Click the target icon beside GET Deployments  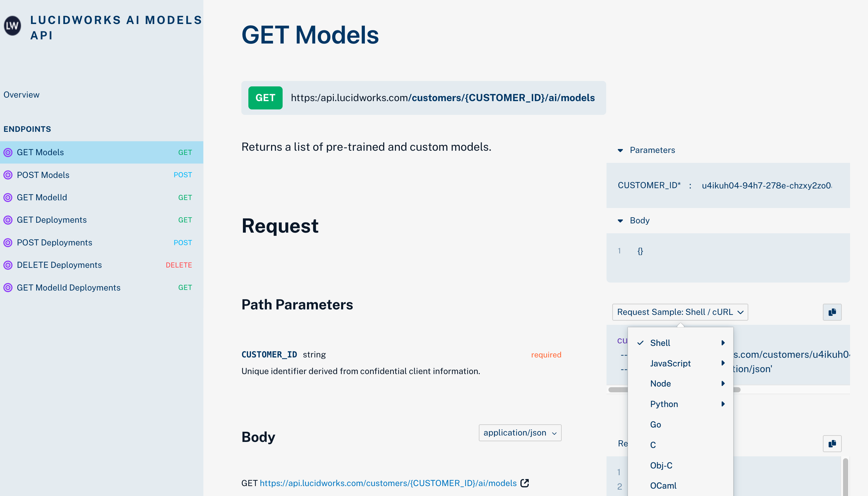pos(8,220)
